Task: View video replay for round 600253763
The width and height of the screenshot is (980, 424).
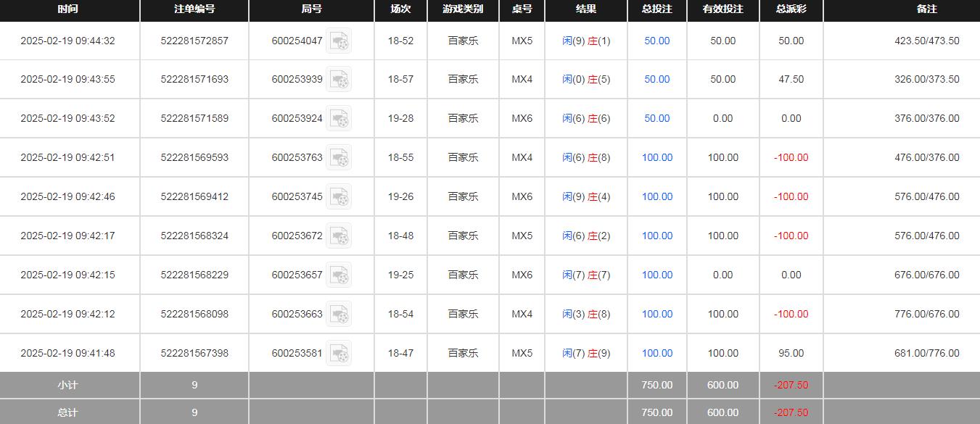Action: tap(339, 158)
